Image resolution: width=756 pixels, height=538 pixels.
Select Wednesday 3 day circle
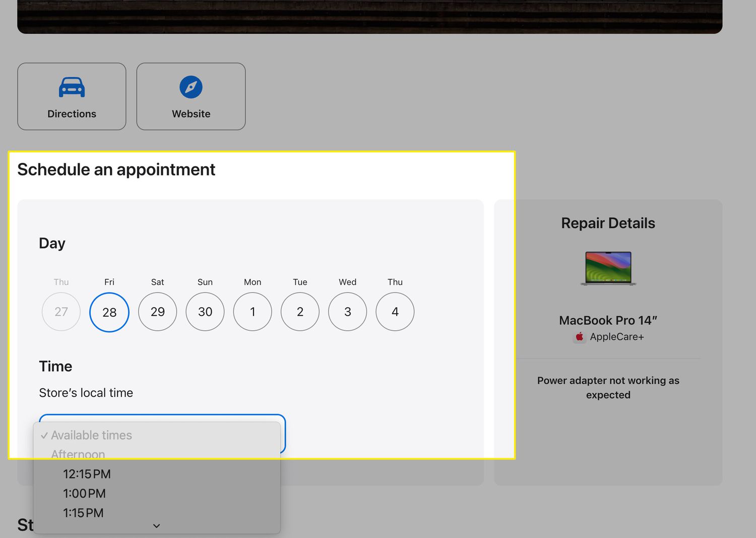(347, 312)
